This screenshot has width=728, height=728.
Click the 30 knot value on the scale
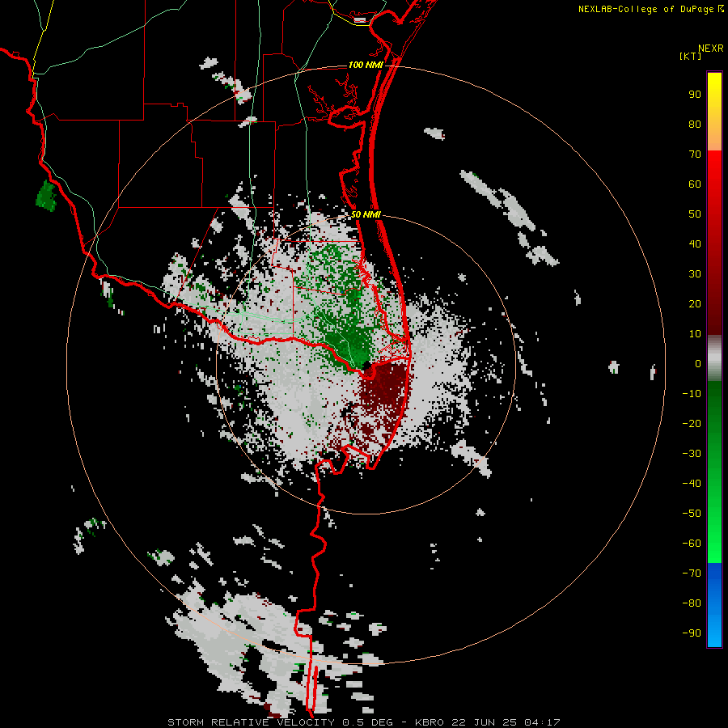(695, 274)
